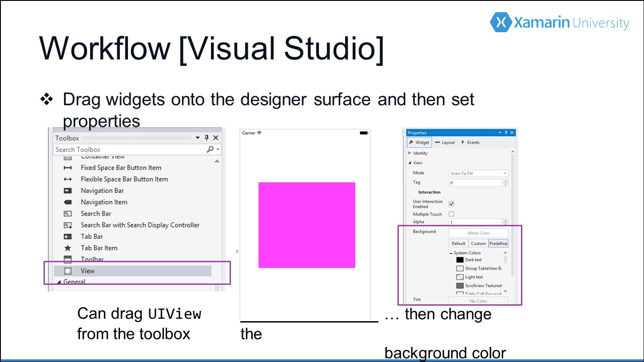Image resolution: width=644 pixels, height=362 pixels.
Task: Open the Mode Scale To Fill dropdown
Action: pyautogui.click(x=478, y=173)
